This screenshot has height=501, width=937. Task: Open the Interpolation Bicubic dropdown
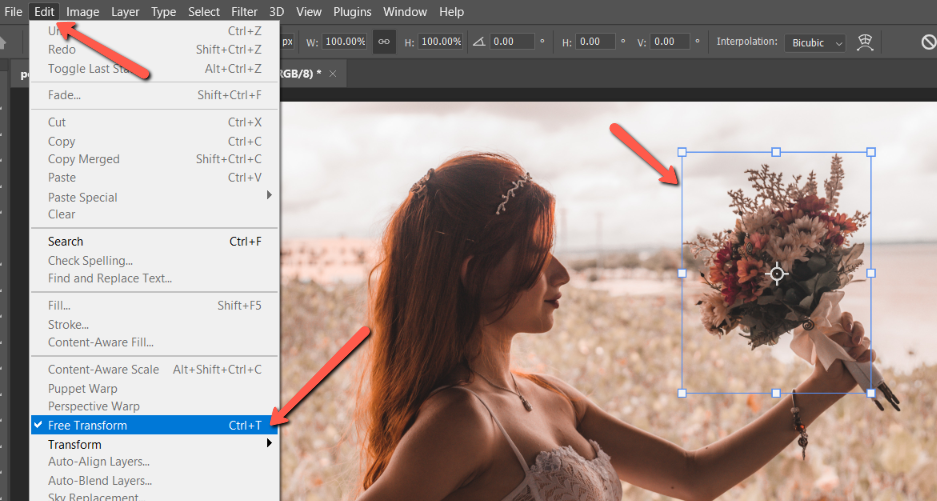point(817,42)
